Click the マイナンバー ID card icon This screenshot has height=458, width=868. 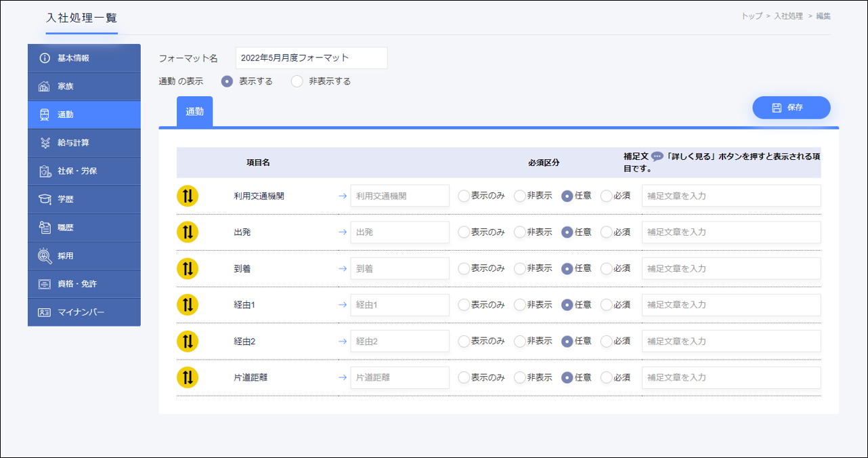(x=45, y=312)
